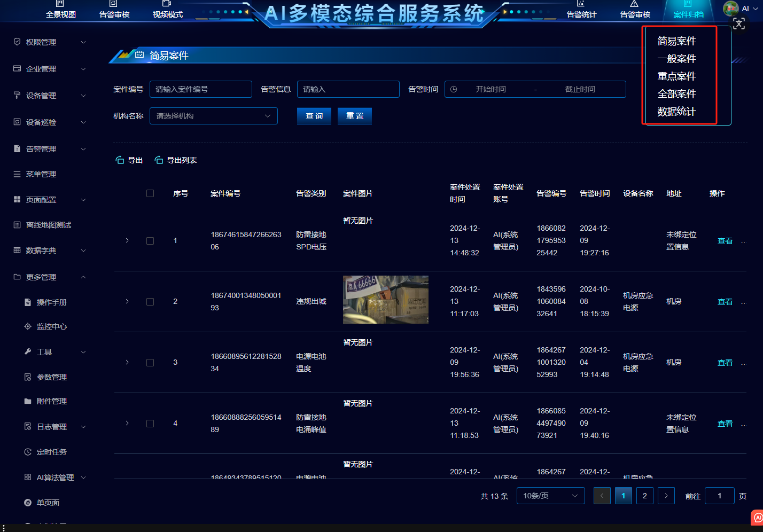Select 重点案件 from the dropdown menu
This screenshot has height=532, width=763.
[x=676, y=76]
